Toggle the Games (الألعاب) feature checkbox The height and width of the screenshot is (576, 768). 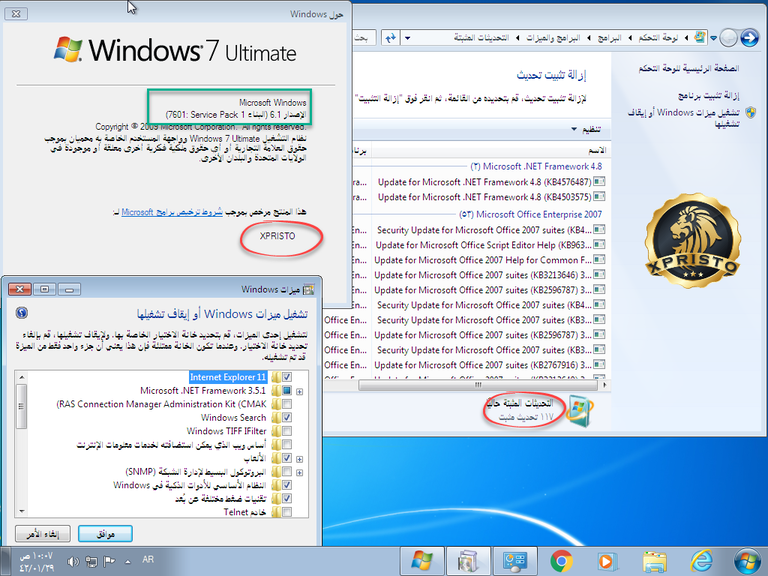[x=287, y=458]
